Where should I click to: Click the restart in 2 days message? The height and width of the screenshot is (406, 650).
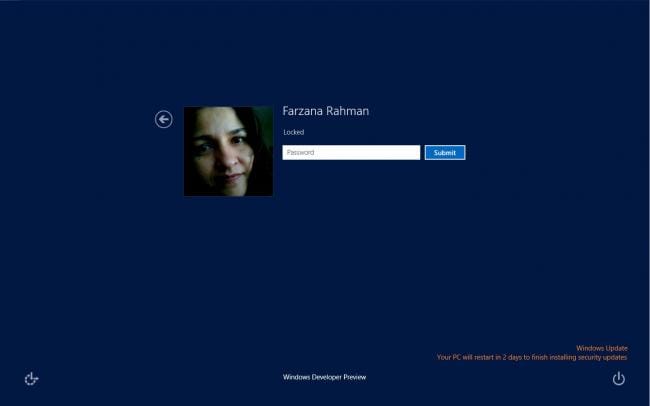pyautogui.click(x=532, y=357)
